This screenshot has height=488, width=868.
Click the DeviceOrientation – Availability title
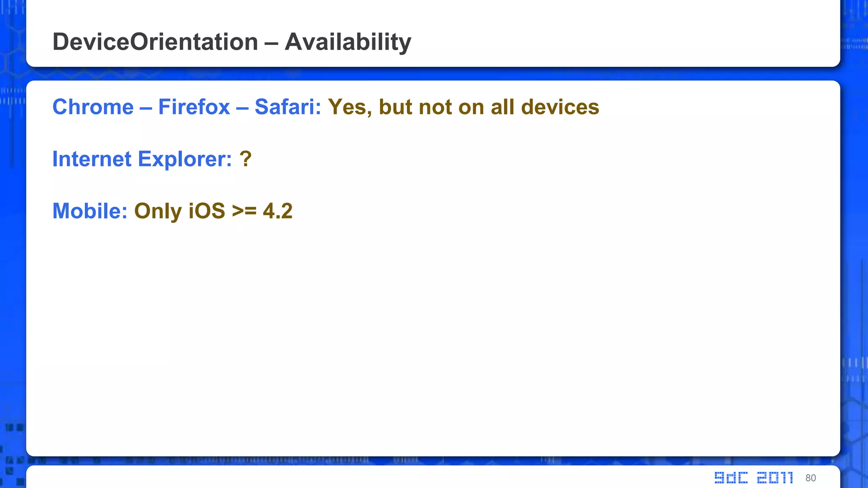[232, 42]
